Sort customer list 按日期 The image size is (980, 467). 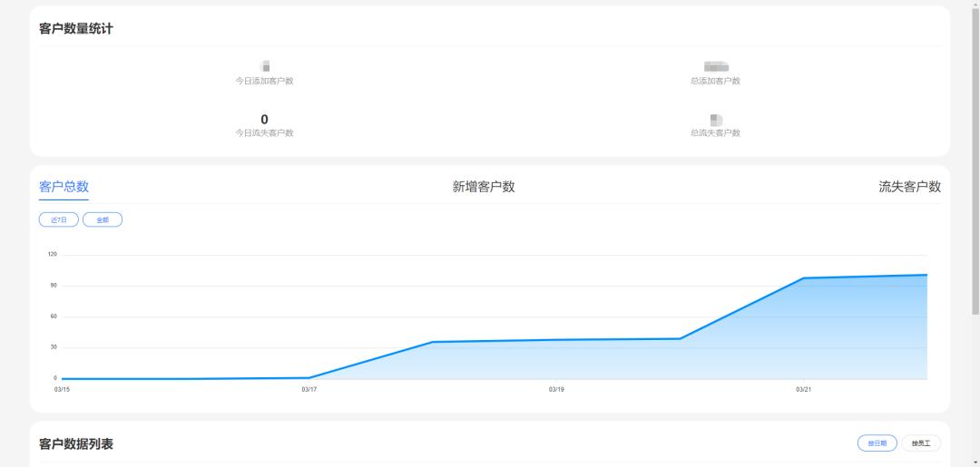click(877, 443)
